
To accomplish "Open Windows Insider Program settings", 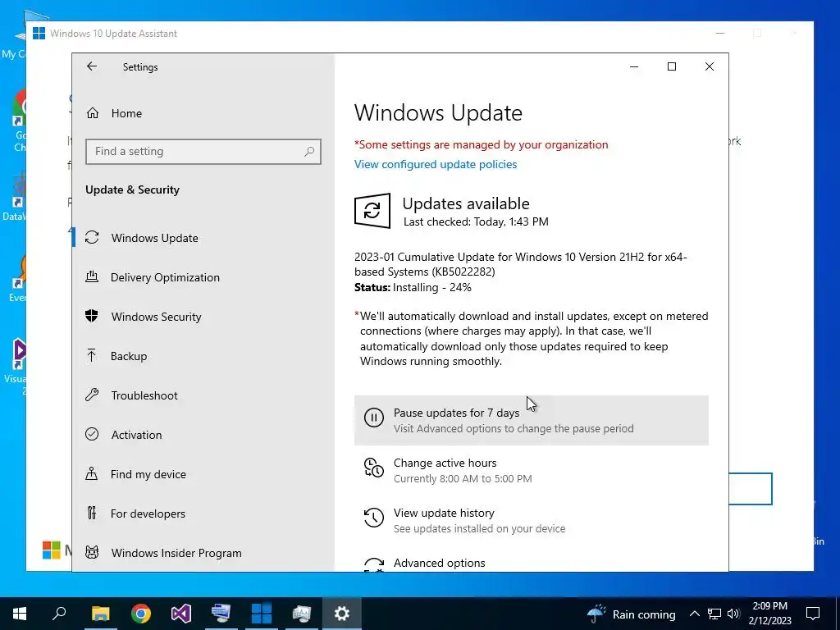I will pyautogui.click(x=203, y=553).
